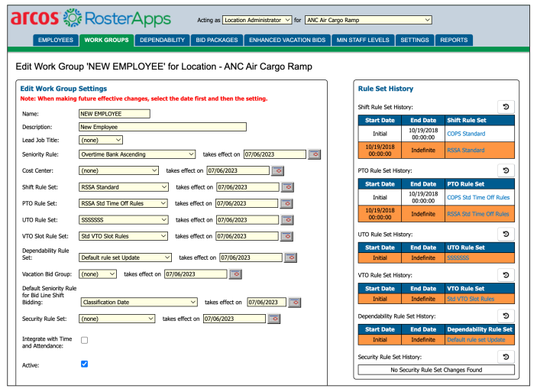This screenshot has height=392, width=537.
Task: Open calendar picker for PTO Rule Set date
Action: pyautogui.click(x=286, y=203)
